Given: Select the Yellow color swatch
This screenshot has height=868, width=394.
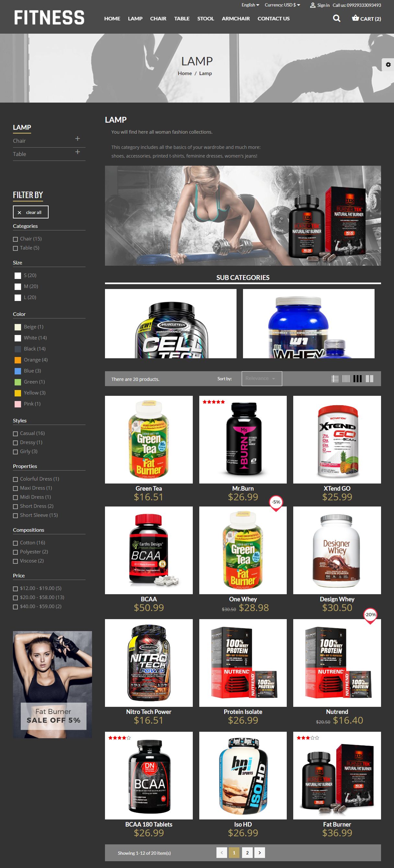Looking at the screenshot, I should pos(18,393).
